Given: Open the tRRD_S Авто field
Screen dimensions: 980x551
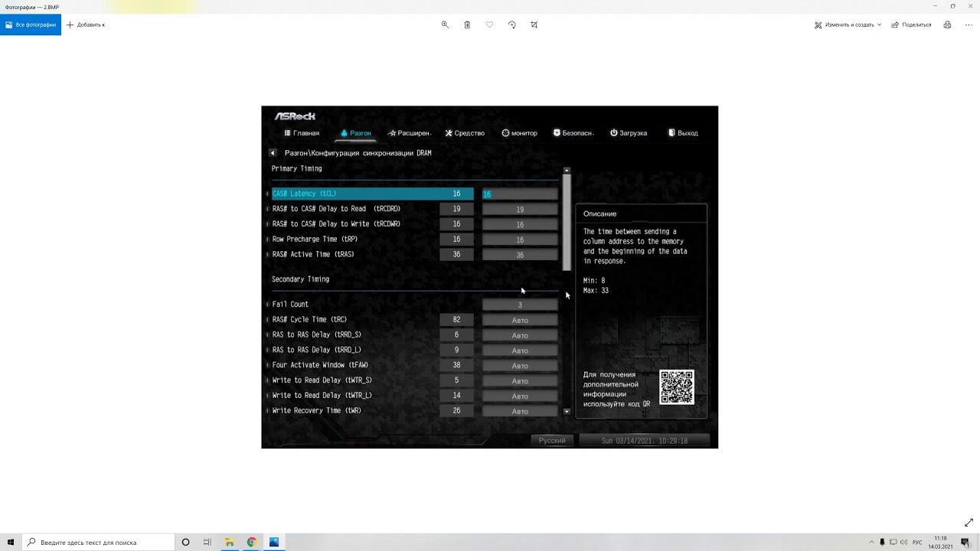Looking at the screenshot, I should (520, 335).
